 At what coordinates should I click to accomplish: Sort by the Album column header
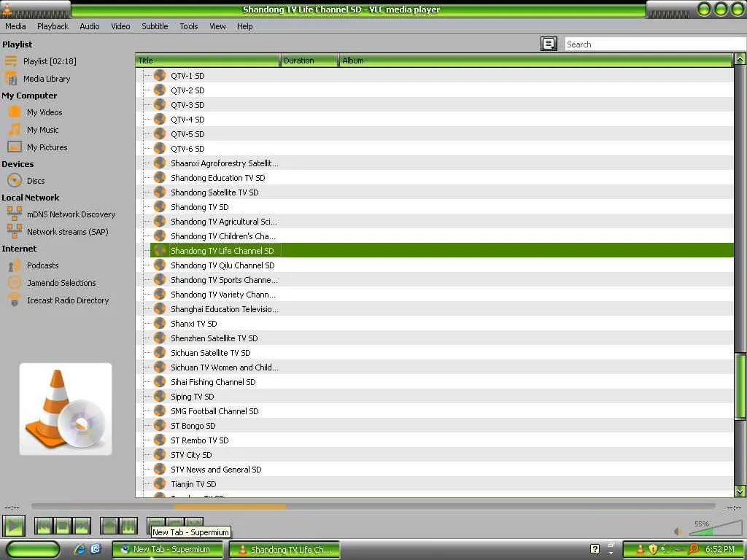(535, 61)
